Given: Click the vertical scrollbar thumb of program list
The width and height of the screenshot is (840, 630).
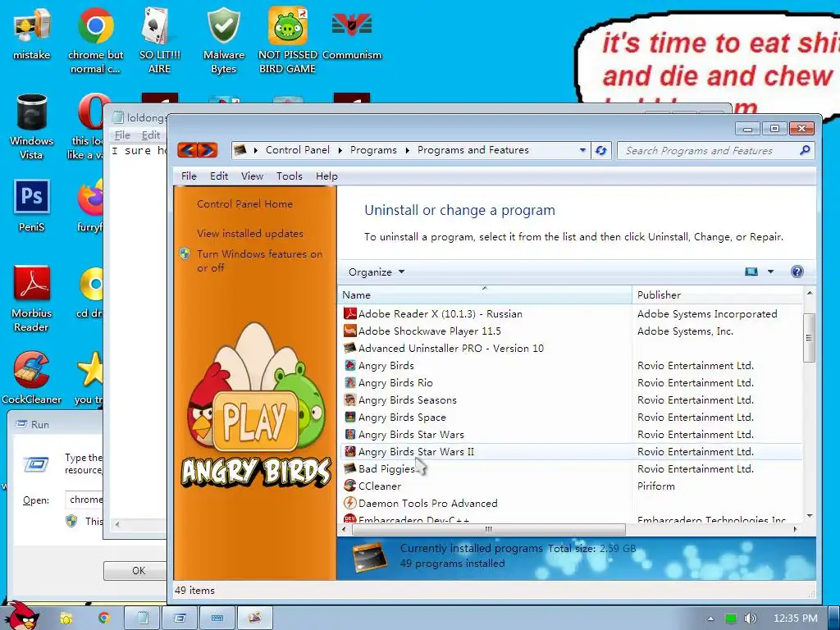Looking at the screenshot, I should pos(809,338).
